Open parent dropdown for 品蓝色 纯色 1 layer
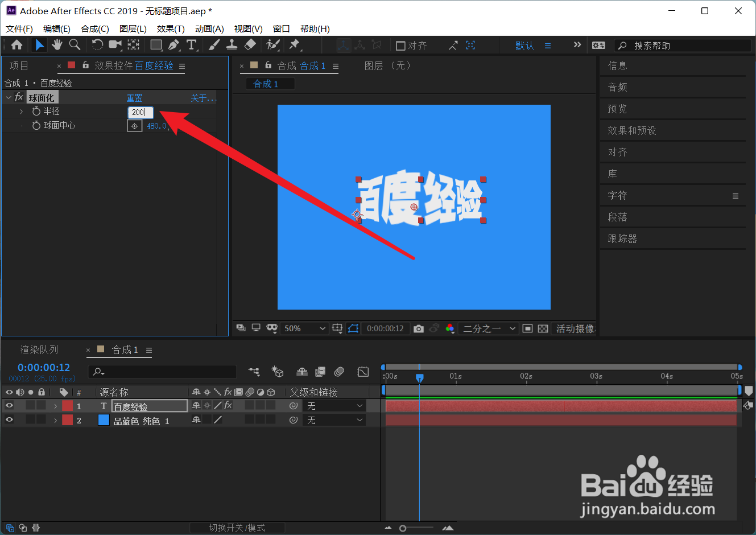 [334, 420]
